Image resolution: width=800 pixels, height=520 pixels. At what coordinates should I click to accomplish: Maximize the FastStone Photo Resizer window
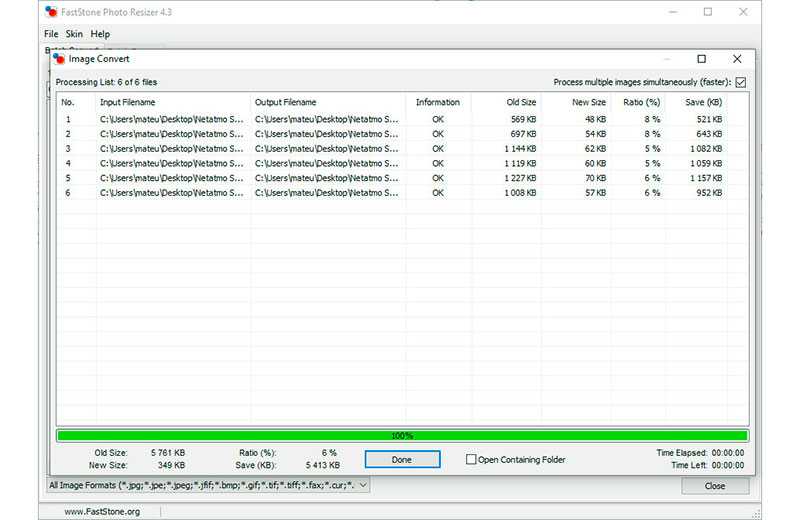point(708,12)
